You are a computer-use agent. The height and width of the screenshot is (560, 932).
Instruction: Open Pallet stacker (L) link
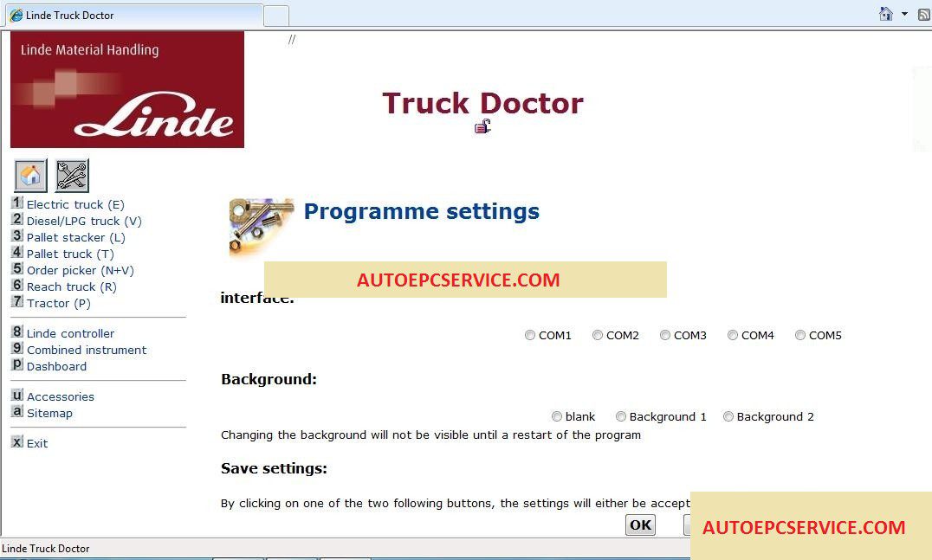point(75,237)
